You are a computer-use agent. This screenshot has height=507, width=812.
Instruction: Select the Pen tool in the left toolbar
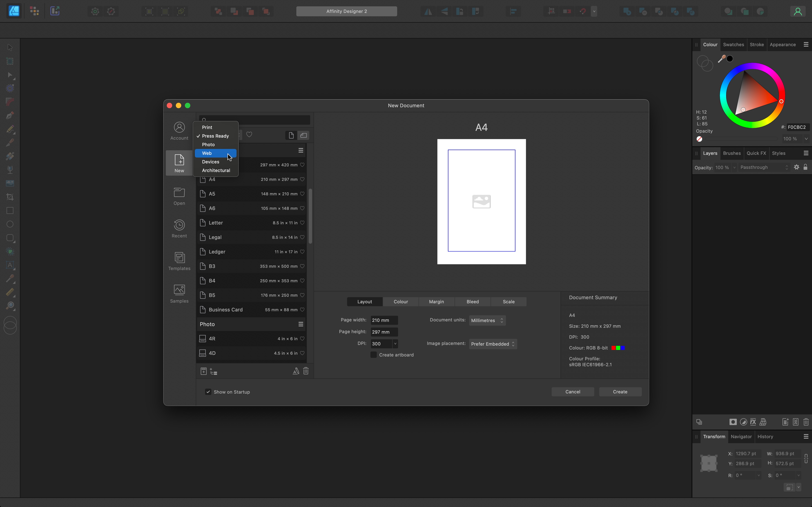pyautogui.click(x=10, y=115)
